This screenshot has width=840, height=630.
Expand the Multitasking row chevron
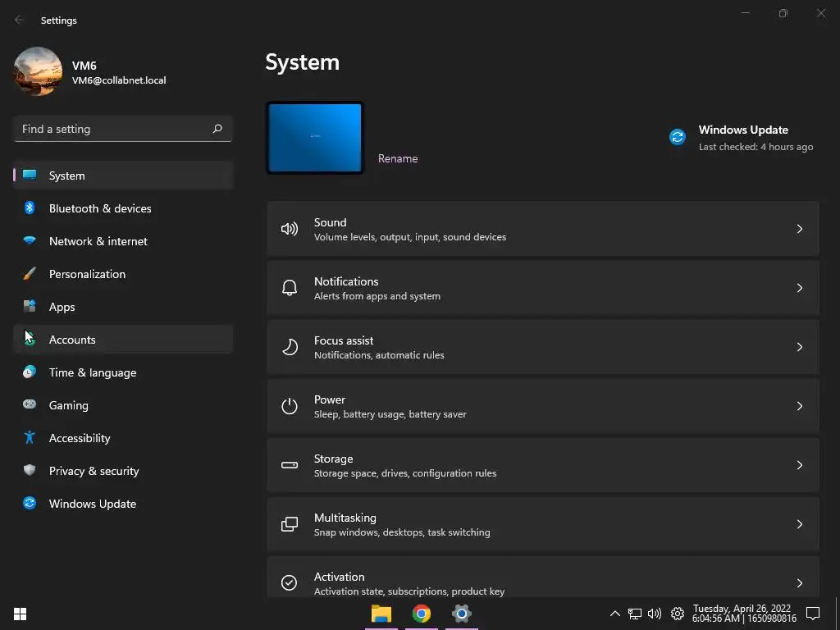pyautogui.click(x=799, y=524)
